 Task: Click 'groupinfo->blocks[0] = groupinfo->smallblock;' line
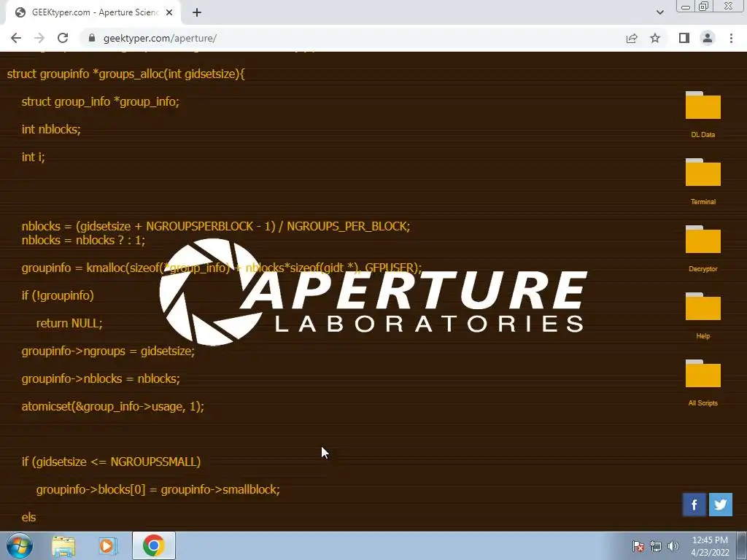click(158, 489)
